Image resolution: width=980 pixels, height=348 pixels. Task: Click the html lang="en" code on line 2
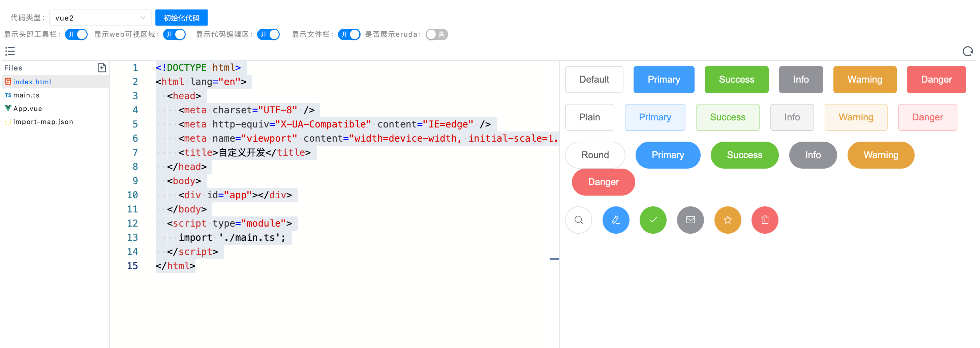point(201,82)
